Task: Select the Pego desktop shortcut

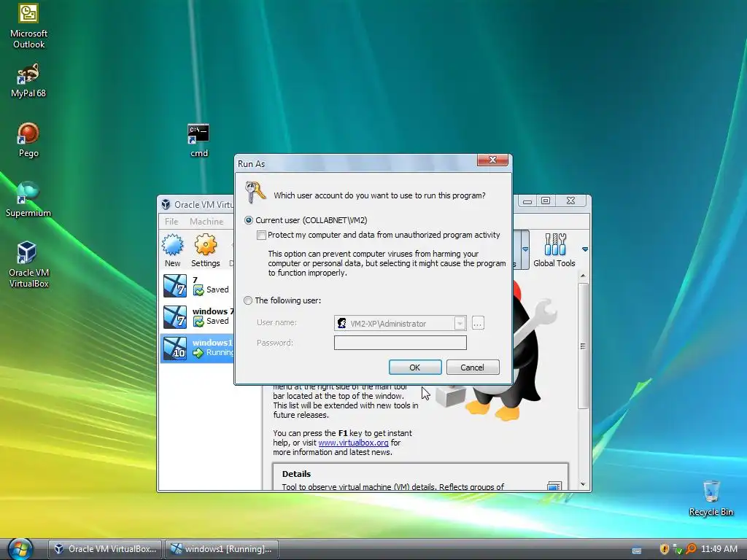Action: point(28,140)
